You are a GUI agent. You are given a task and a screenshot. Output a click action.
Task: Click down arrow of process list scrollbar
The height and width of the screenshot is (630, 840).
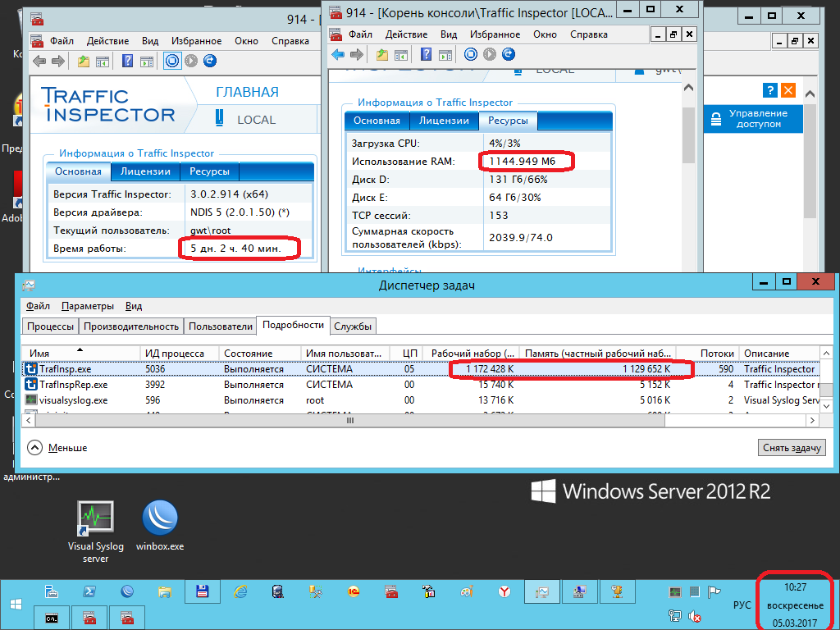[826, 407]
